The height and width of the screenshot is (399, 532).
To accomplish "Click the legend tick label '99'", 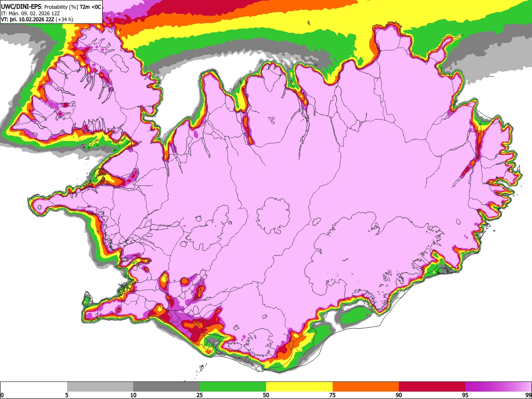I will tap(528, 395).
